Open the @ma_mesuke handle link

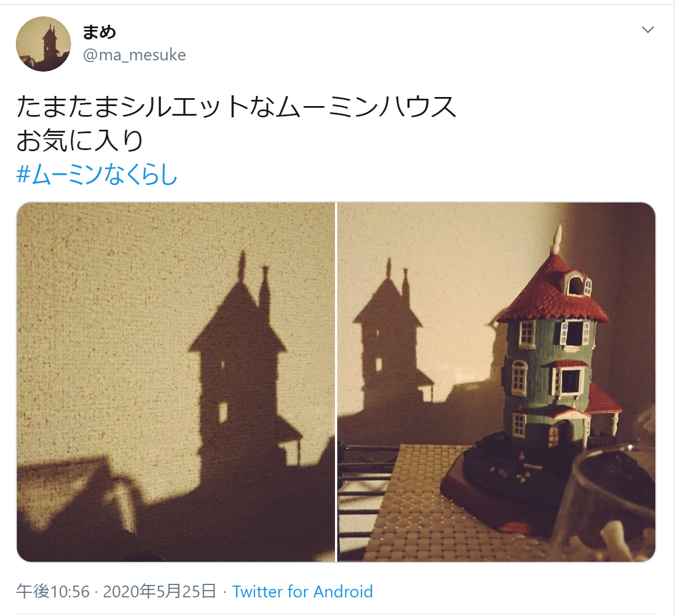134,55
